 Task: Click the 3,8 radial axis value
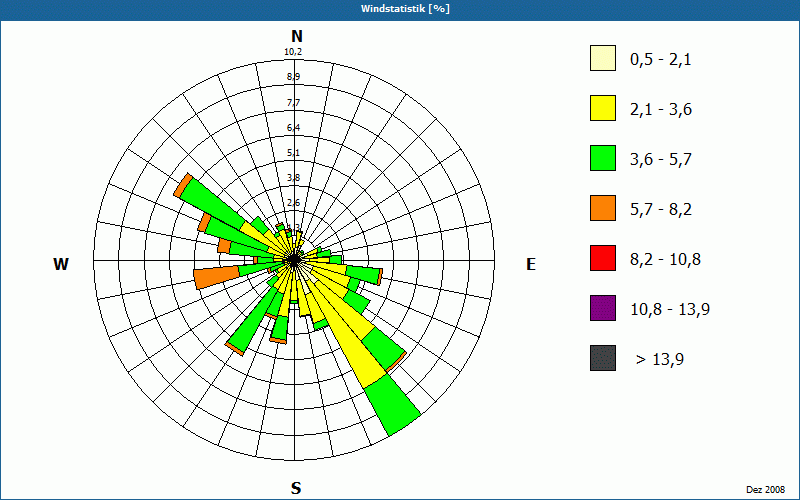coord(293,178)
